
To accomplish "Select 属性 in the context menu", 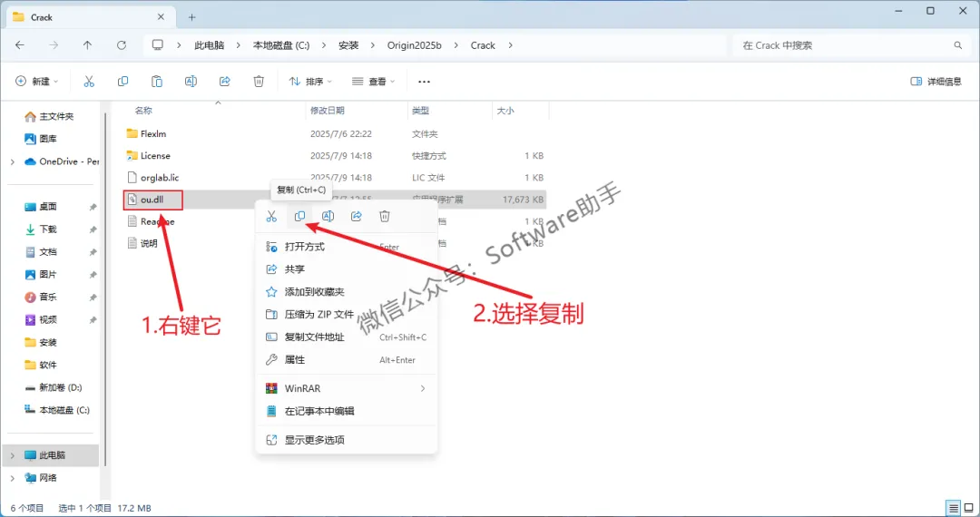I will tap(347, 360).
